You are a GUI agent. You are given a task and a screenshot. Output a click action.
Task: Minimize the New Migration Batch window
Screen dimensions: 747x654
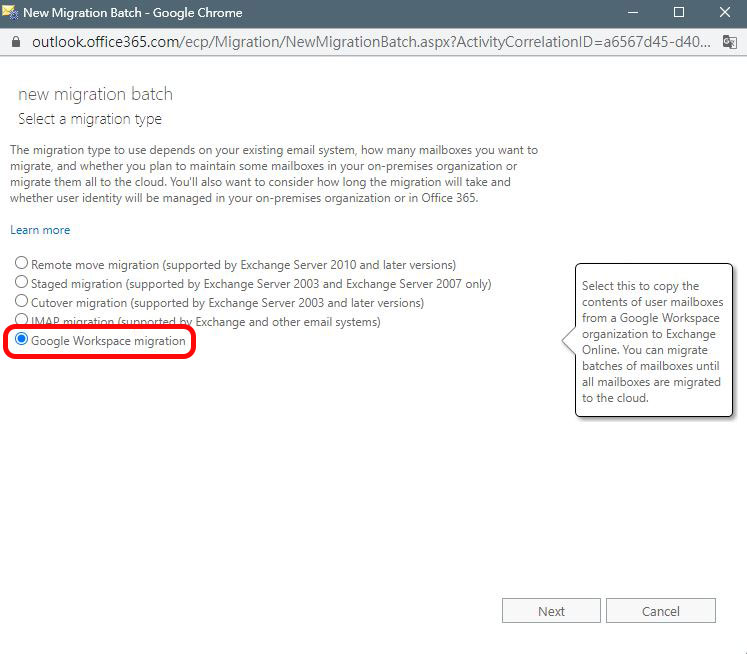tap(633, 12)
